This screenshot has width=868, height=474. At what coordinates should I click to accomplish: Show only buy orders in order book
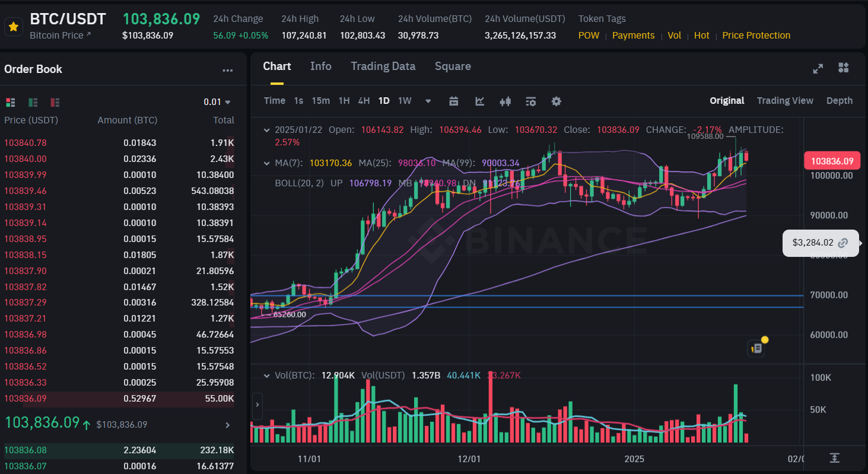[x=33, y=102]
